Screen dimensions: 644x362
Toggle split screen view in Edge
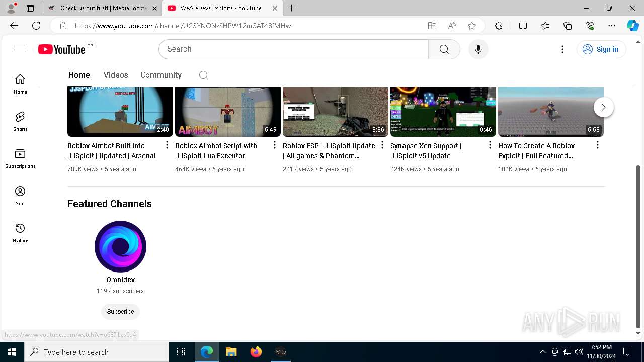[x=523, y=26]
